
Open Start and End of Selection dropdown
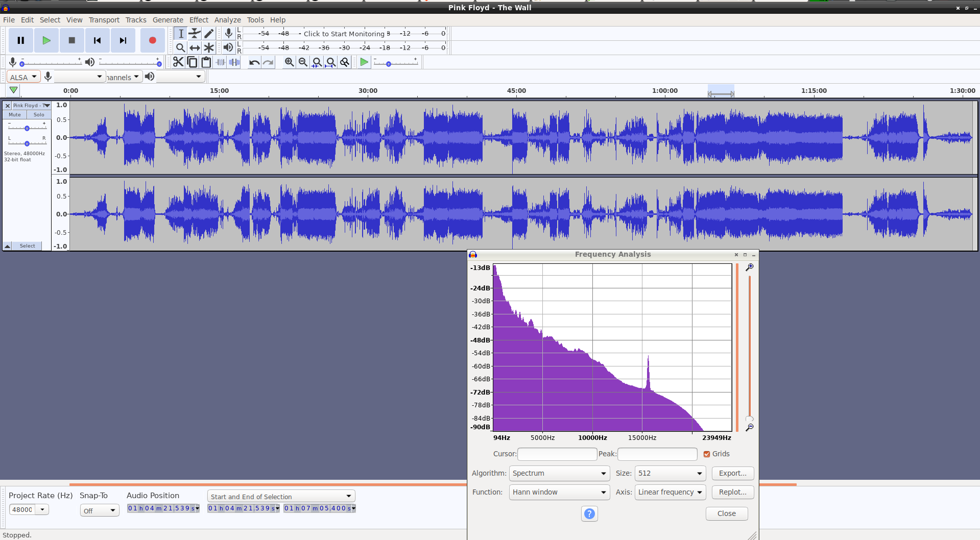point(281,496)
